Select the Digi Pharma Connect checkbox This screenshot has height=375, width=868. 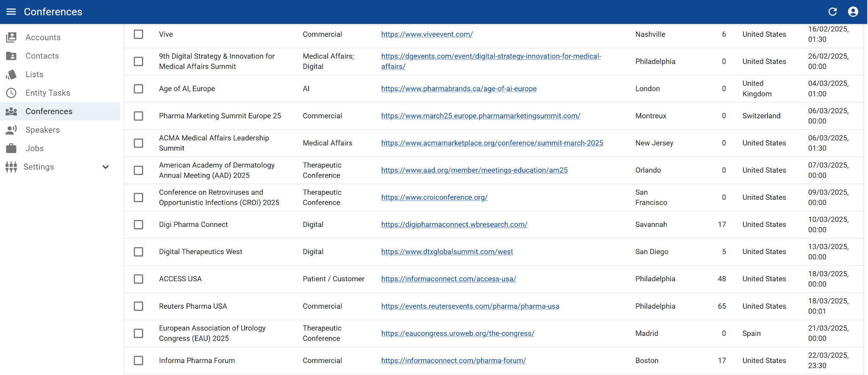[x=139, y=224]
